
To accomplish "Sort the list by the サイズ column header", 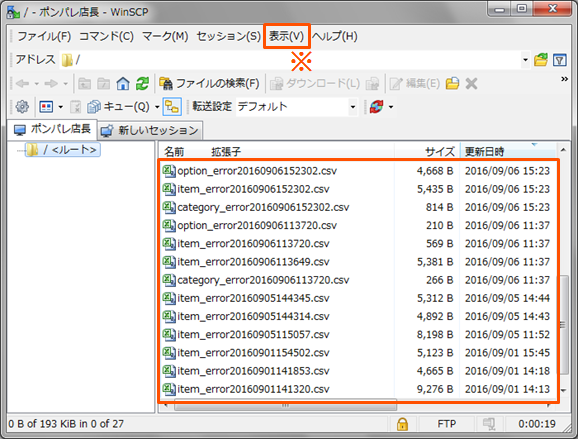I will tap(427, 151).
